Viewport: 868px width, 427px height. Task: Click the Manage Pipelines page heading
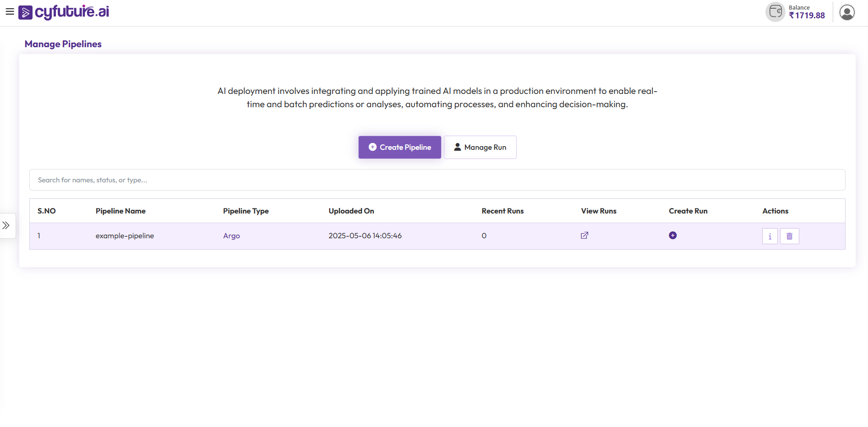[63, 44]
